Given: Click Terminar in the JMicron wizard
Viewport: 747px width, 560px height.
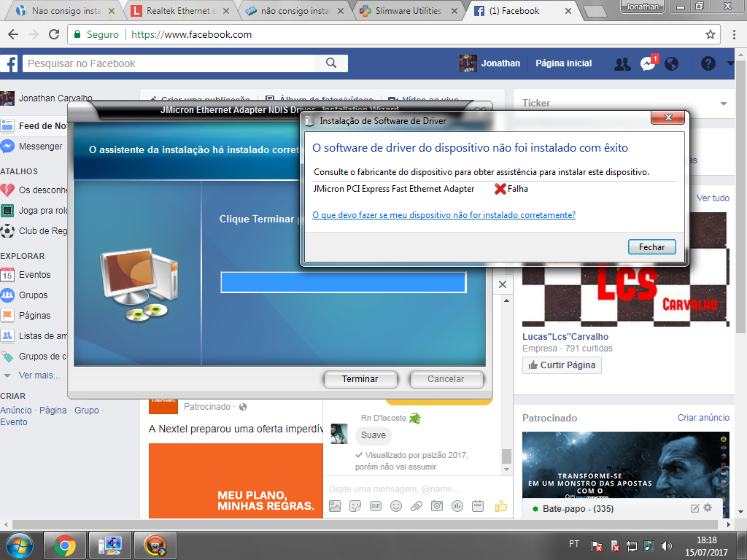Looking at the screenshot, I should 360,379.
